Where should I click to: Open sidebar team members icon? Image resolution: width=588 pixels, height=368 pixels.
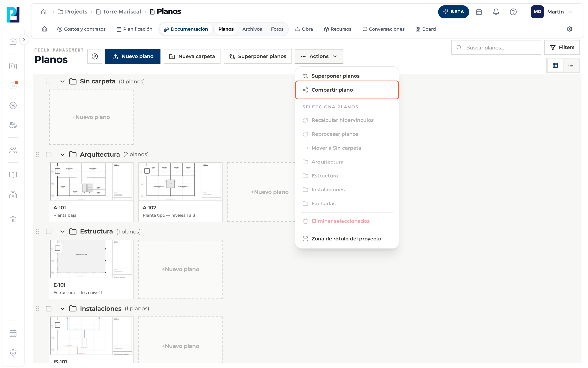pyautogui.click(x=13, y=150)
